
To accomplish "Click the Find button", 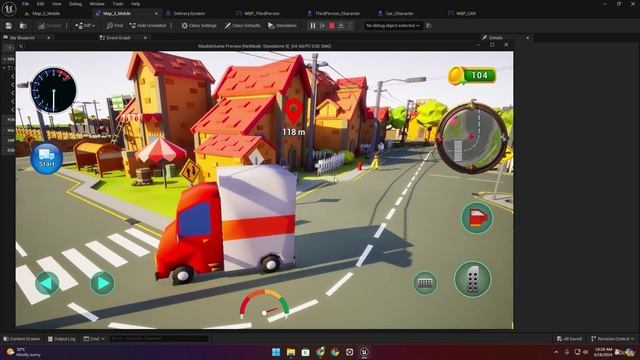I will [x=115, y=26].
